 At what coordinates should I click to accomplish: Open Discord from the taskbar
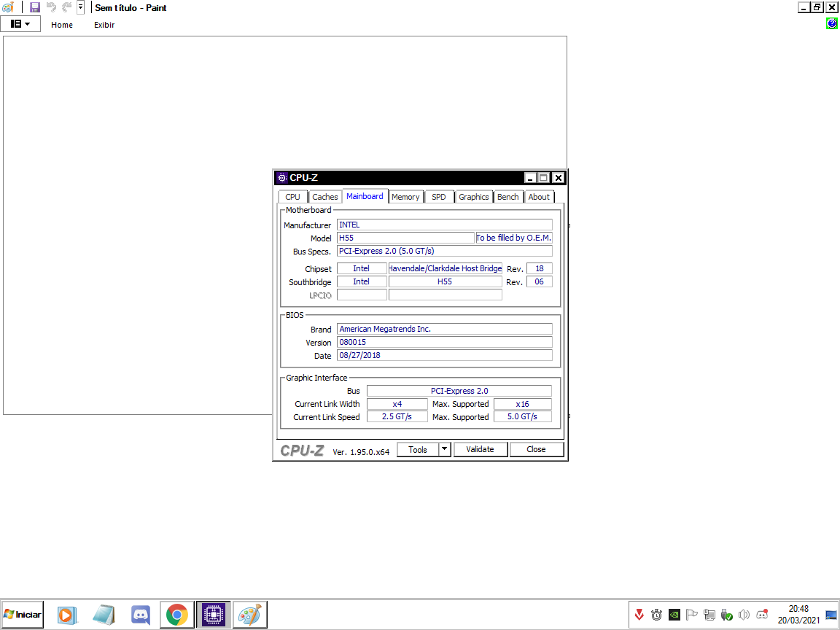(140, 615)
